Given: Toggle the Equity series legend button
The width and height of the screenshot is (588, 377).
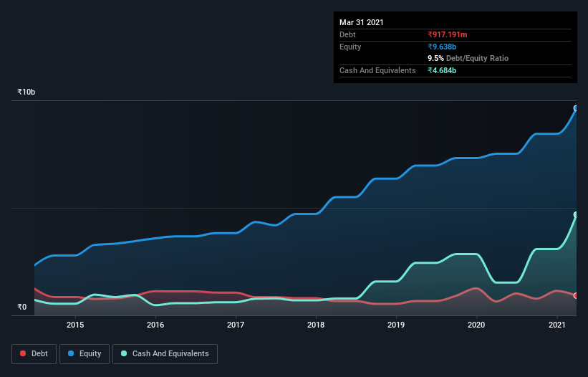Looking at the screenshot, I should [85, 354].
